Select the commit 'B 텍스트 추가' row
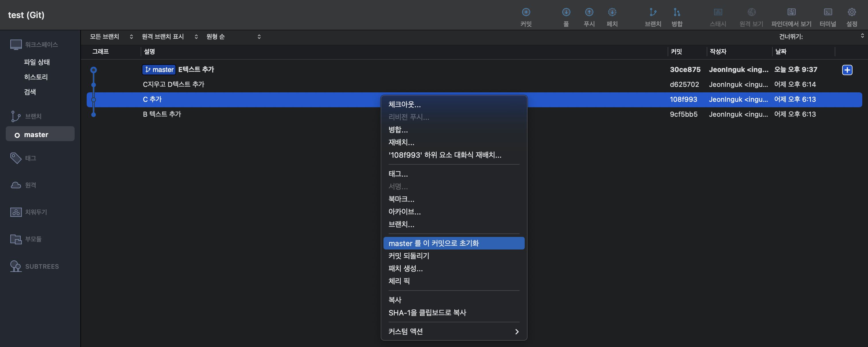 click(x=162, y=114)
